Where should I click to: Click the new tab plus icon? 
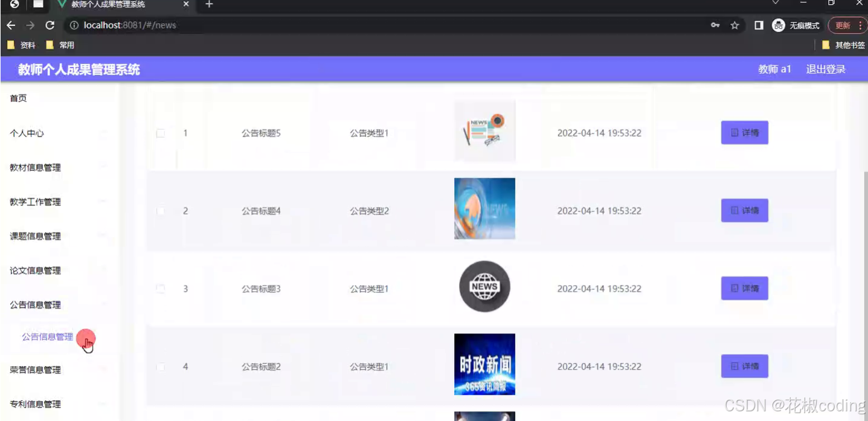pos(208,4)
